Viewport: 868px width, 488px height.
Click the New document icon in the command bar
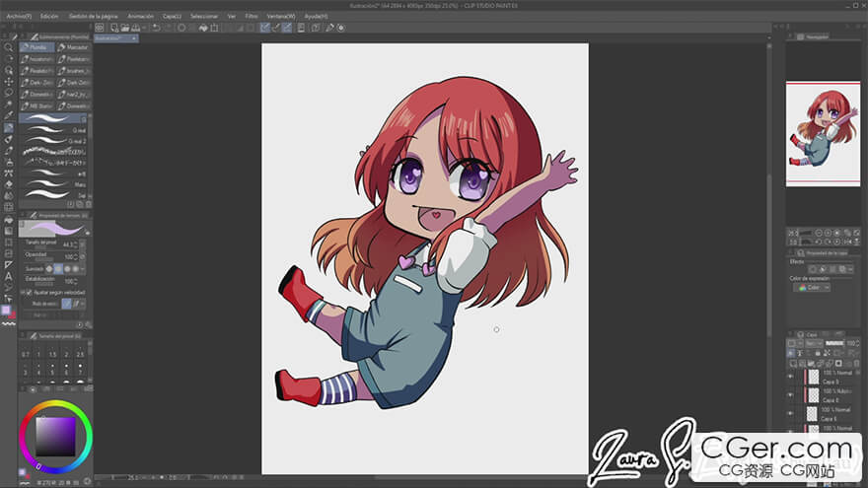coord(114,28)
